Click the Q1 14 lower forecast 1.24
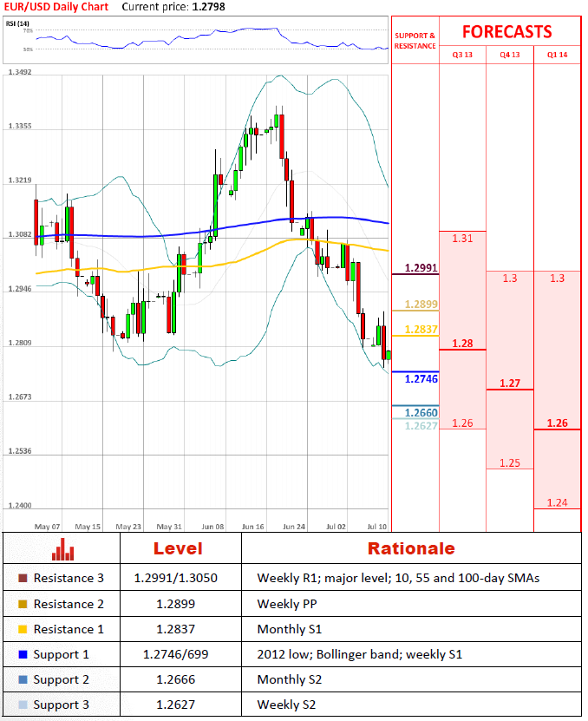 557,502
